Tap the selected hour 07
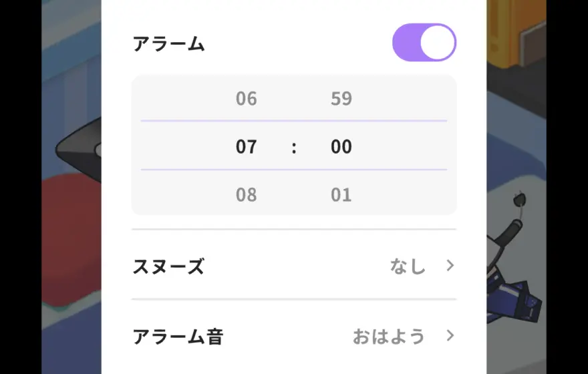 (x=246, y=147)
